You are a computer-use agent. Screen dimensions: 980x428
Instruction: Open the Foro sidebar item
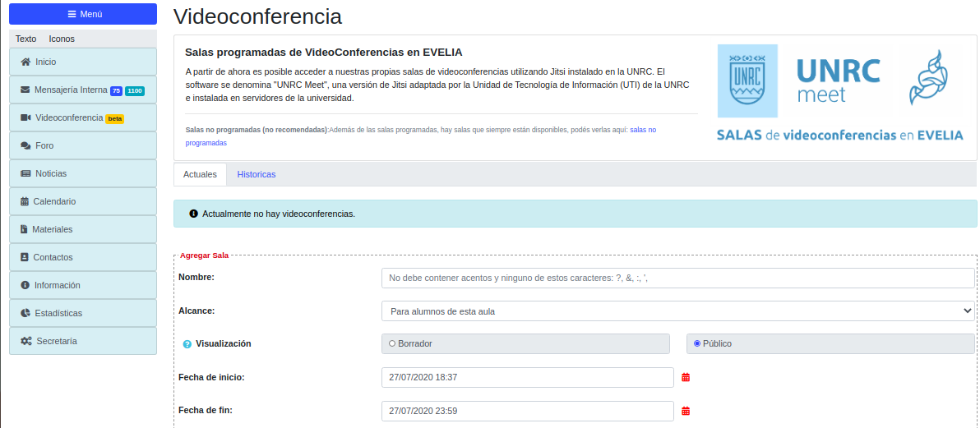tap(83, 145)
